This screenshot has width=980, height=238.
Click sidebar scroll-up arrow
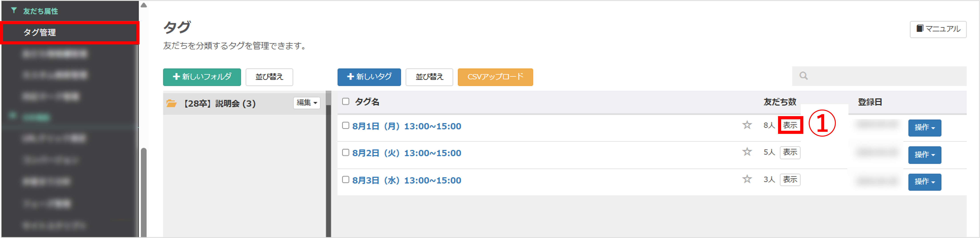144,5
